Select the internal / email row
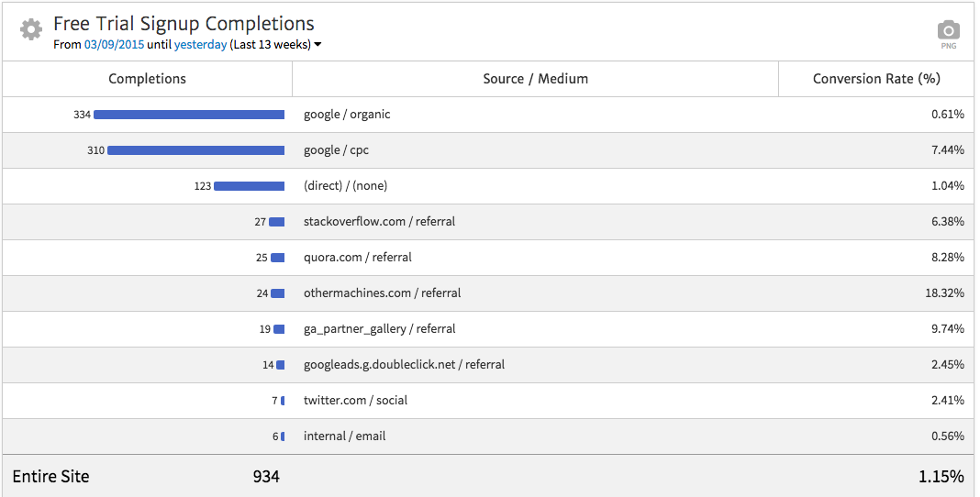 [x=344, y=436]
